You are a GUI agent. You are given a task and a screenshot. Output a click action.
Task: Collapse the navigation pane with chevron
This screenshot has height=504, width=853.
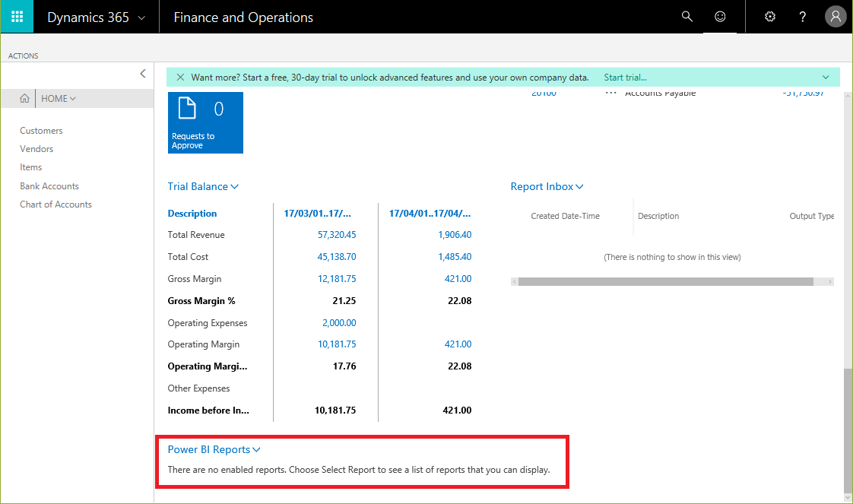[142, 74]
